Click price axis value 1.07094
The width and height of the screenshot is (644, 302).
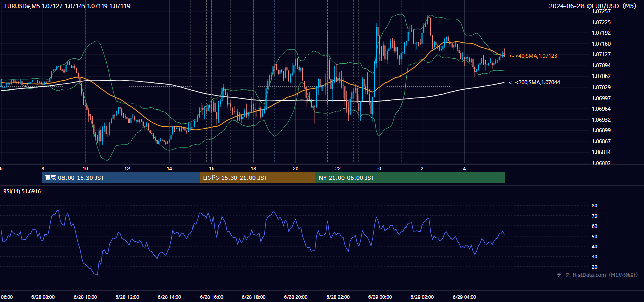click(x=602, y=65)
